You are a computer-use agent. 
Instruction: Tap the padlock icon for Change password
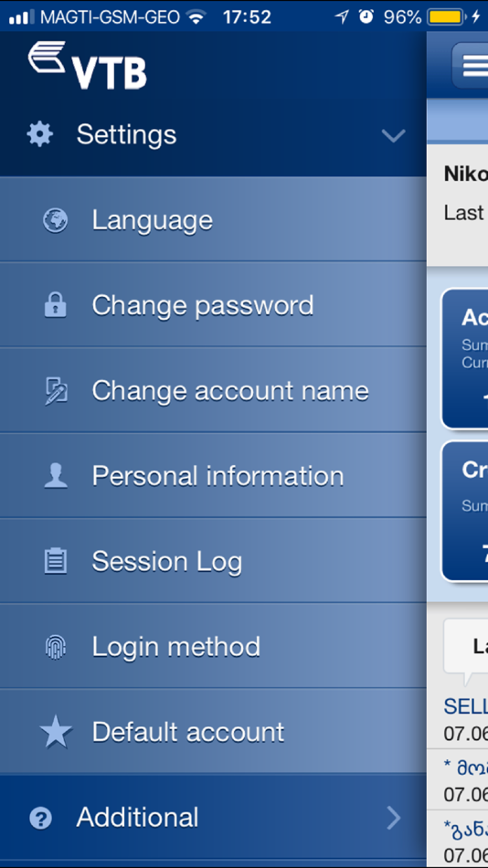pos(56,305)
